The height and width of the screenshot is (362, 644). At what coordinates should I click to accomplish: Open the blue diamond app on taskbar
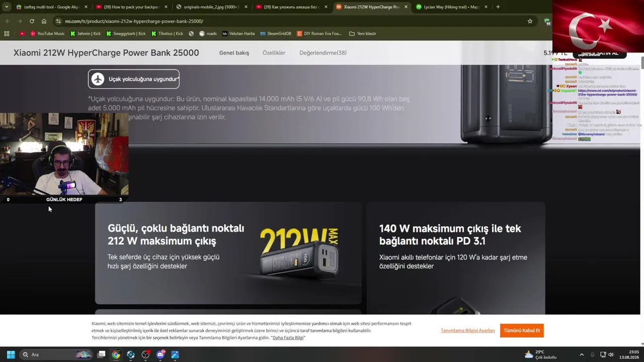coord(131,354)
